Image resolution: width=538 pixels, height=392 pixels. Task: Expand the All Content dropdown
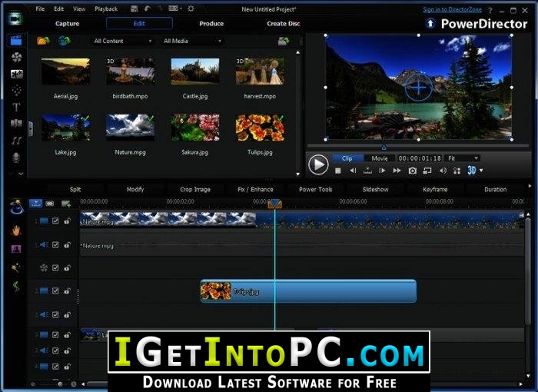(122, 42)
